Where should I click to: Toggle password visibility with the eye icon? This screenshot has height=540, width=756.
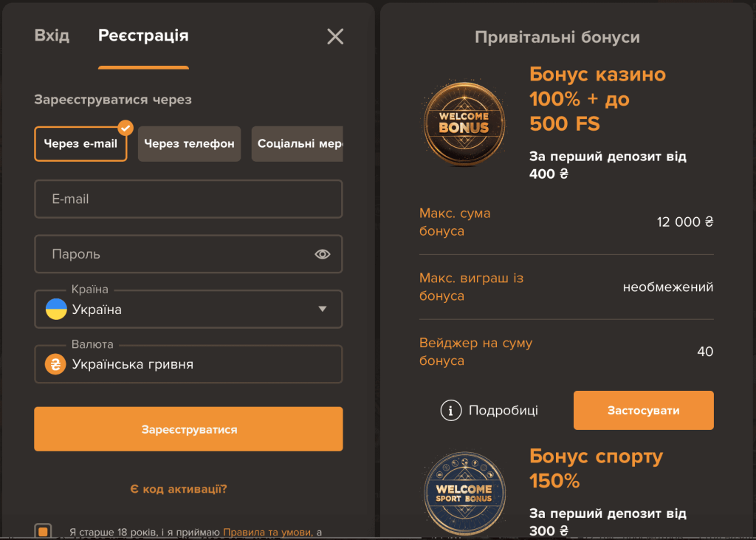[x=323, y=253]
